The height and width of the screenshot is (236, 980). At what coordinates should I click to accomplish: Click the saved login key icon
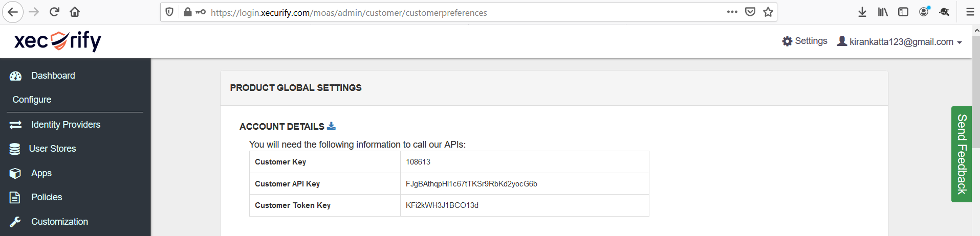click(201, 12)
